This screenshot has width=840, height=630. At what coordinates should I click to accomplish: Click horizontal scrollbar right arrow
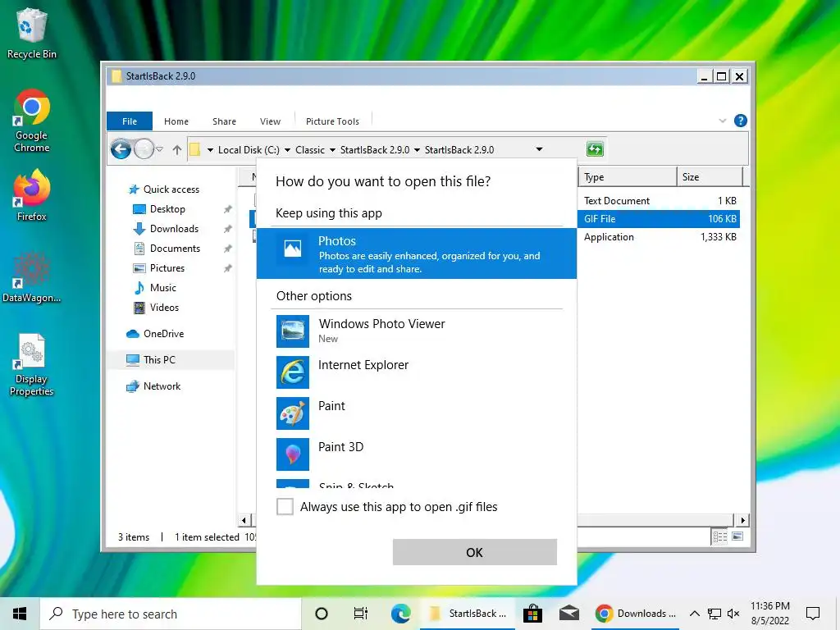coord(742,520)
